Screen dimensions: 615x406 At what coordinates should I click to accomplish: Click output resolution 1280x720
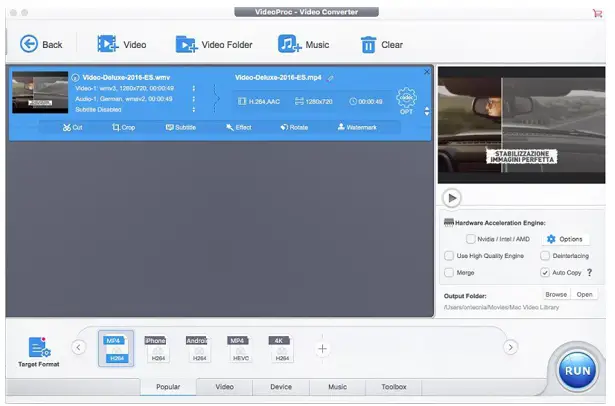(314, 102)
